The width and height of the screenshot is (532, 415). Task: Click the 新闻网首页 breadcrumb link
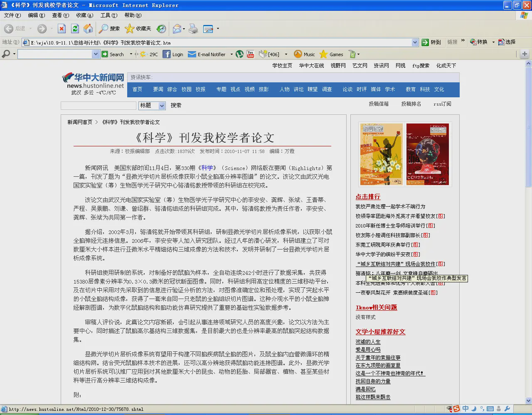point(80,122)
